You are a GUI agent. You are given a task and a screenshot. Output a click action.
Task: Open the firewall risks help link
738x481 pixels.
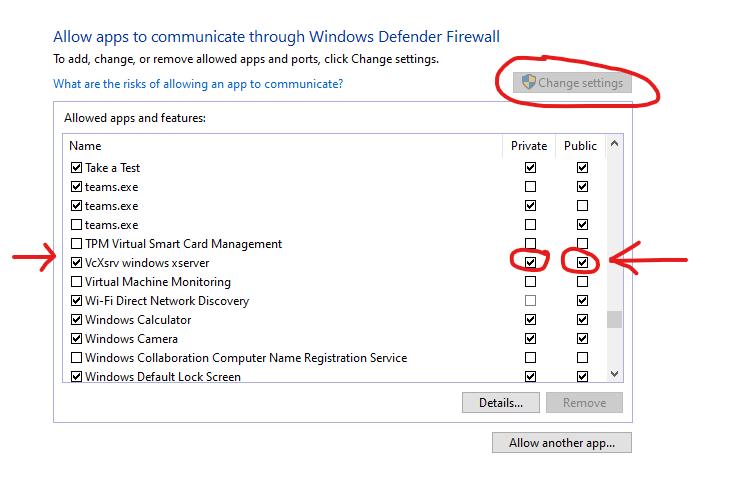tap(198, 84)
